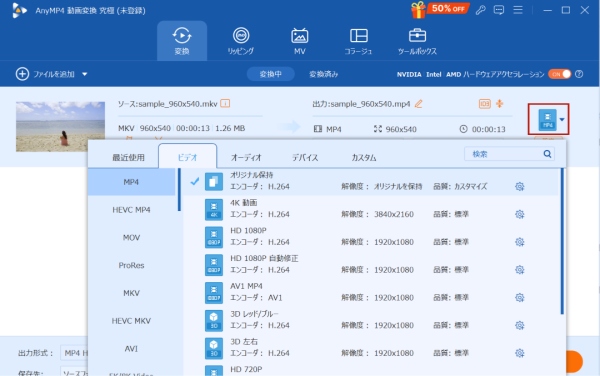Screen dimensions: 600x376
Task: Open the リッピング ripper tab
Action: (x=241, y=41)
